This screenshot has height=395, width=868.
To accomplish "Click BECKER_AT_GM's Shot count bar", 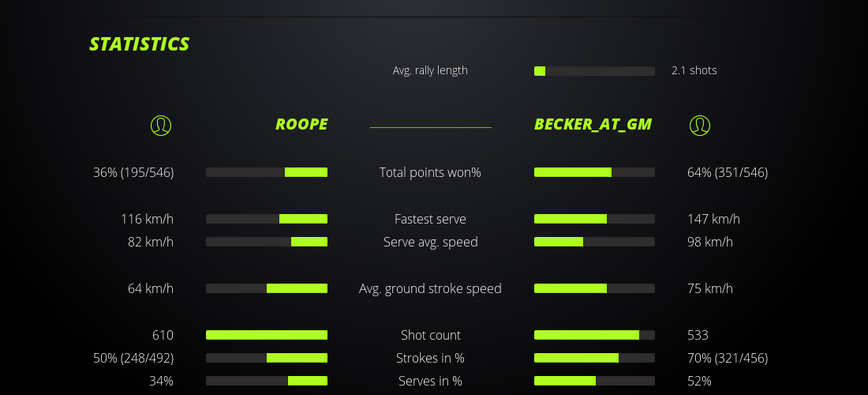I will pyautogui.click(x=594, y=335).
